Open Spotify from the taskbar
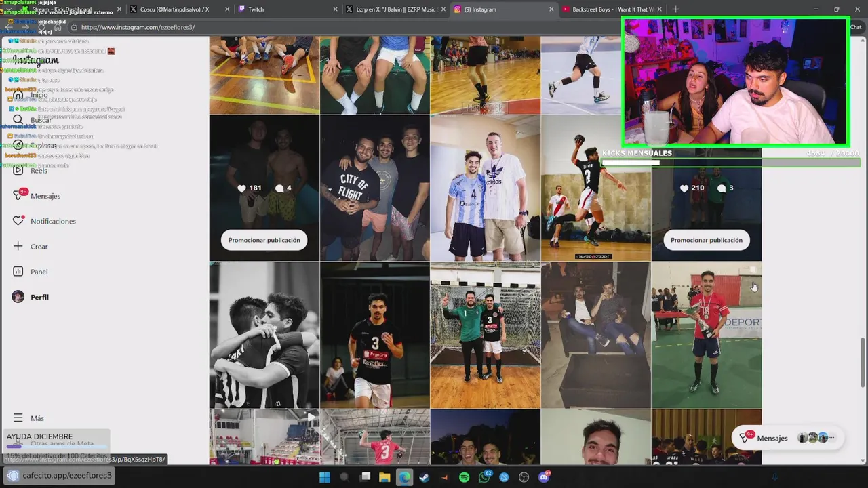 (x=465, y=477)
